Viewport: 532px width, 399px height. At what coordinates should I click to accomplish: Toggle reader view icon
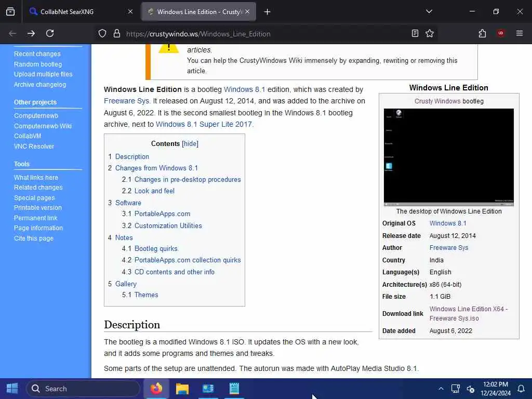pos(415,33)
